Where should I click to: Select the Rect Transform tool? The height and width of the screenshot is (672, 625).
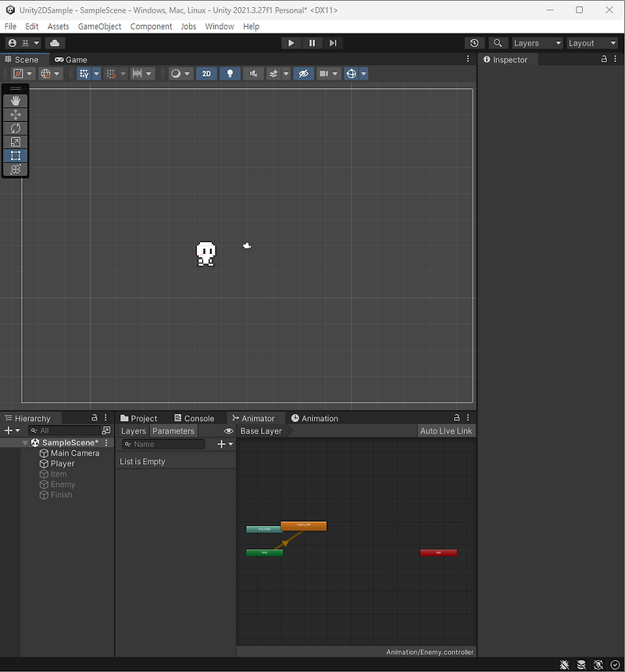coord(16,155)
